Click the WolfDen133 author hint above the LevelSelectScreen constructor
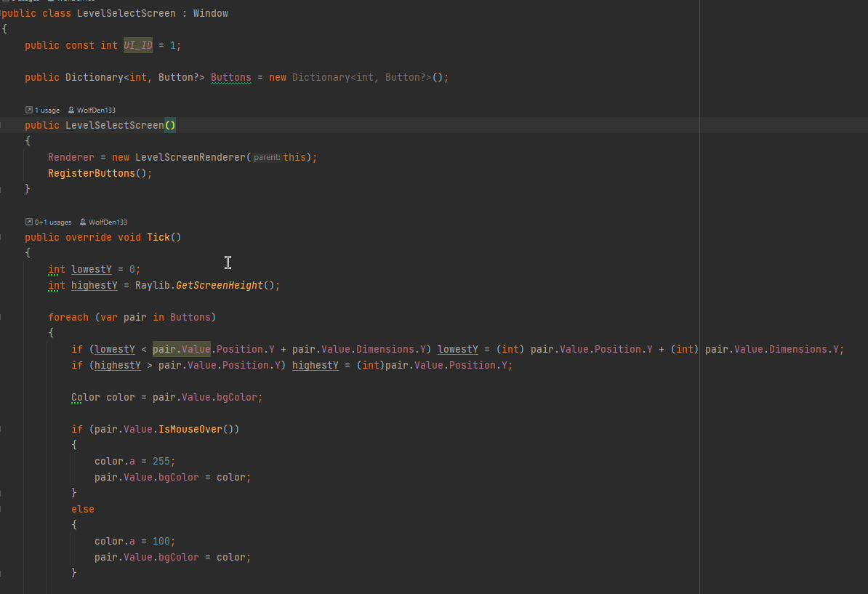This screenshot has height=594, width=868. pos(96,111)
